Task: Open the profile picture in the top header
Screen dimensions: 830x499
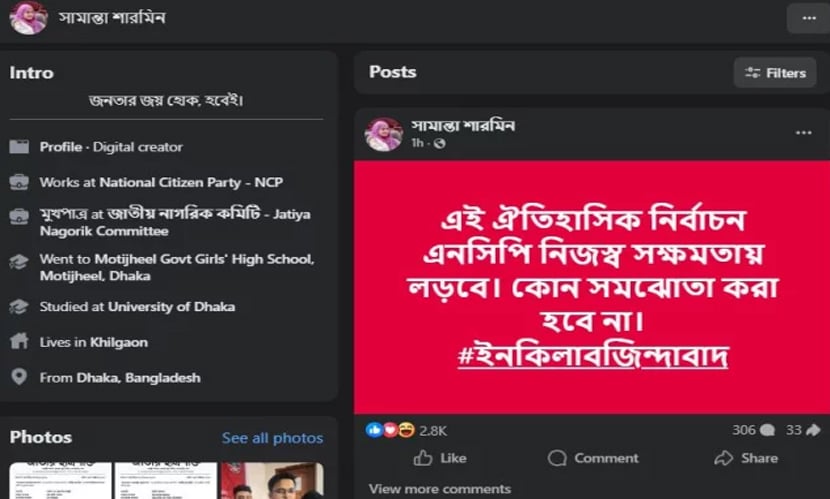Action: [x=29, y=17]
